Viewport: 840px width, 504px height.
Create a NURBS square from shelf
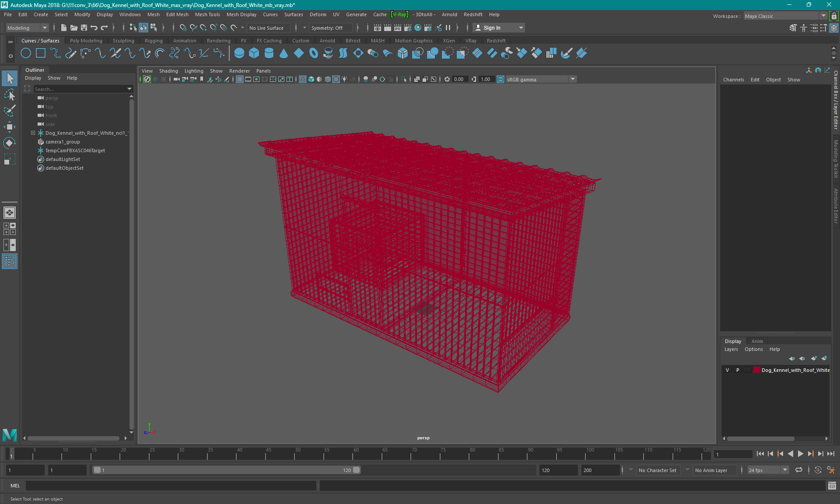coord(41,53)
